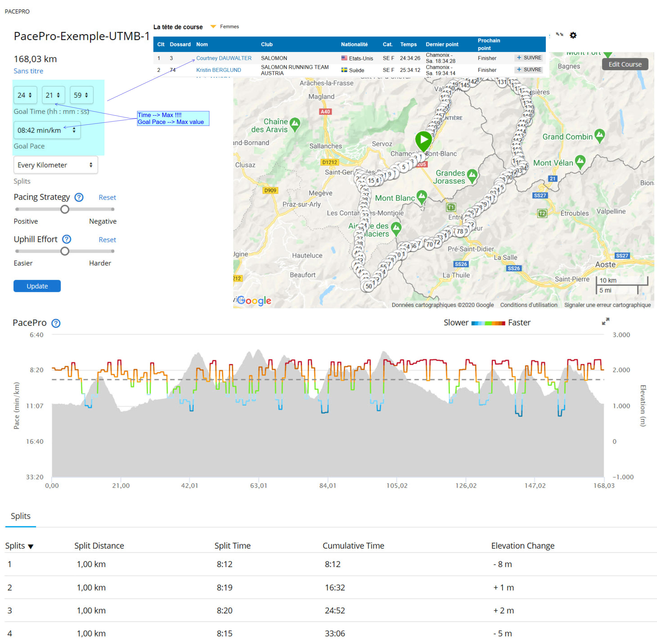The image size is (657, 644).
Task: Reset the Pacing Strategy setting
Action: pos(107,197)
